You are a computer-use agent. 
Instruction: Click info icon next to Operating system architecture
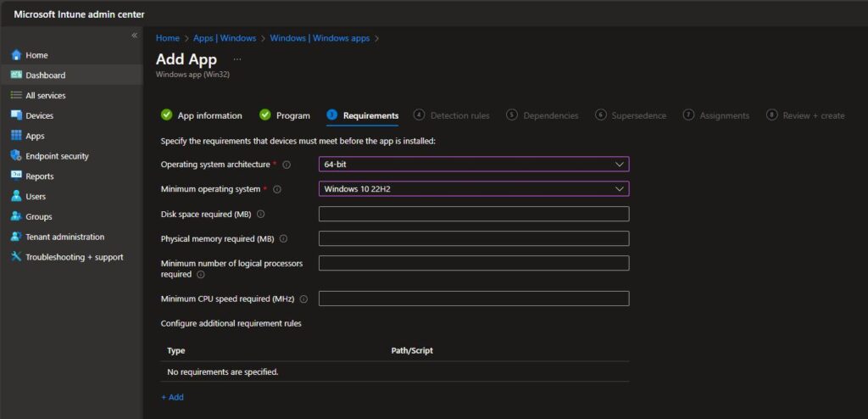[287, 165]
